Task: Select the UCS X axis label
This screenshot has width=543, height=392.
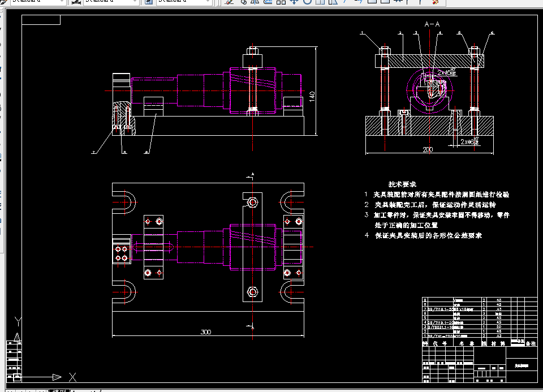Action: coord(72,377)
